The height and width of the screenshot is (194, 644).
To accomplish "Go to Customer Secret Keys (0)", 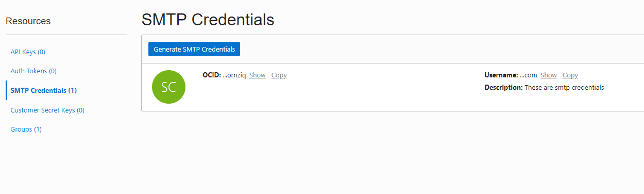I will (47, 110).
